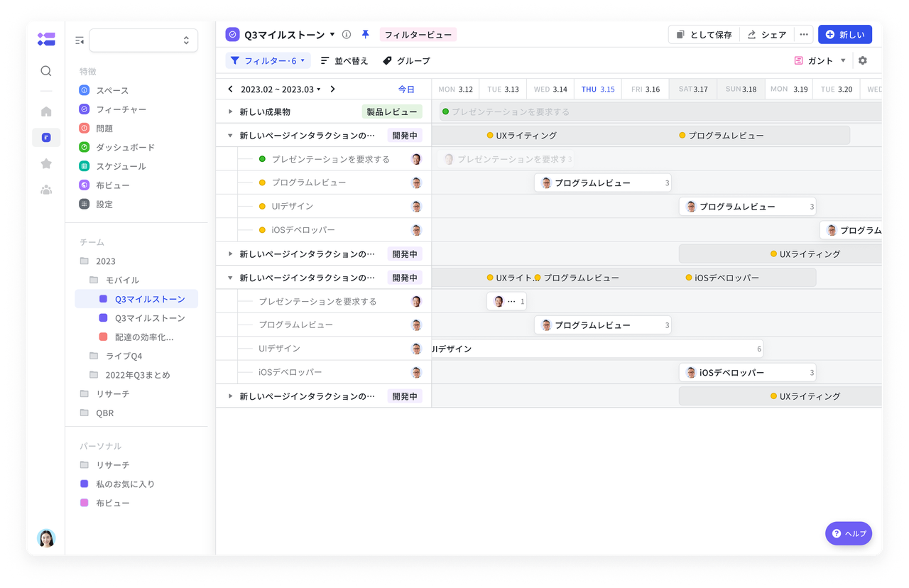Open the ••• more options menu in header
Image resolution: width=909 pixels, height=588 pixels.
pyautogui.click(x=804, y=33)
